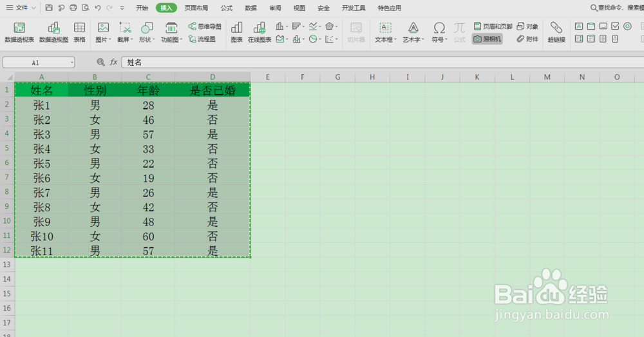Click the Table (表格) icon

pos(79,32)
